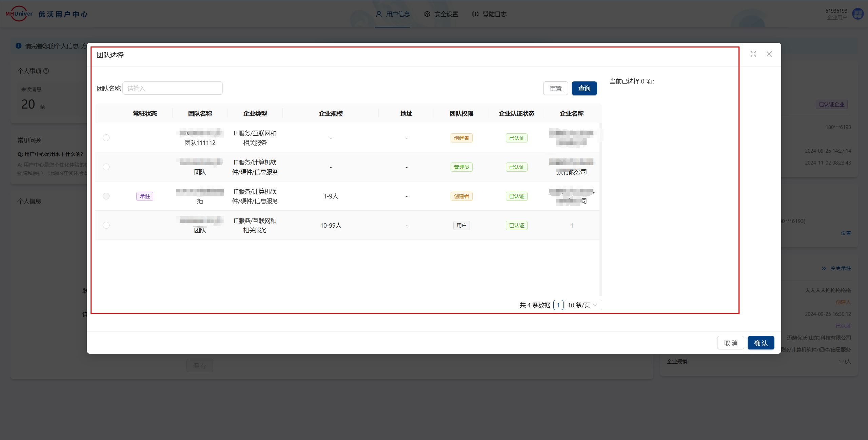The height and width of the screenshot is (440, 868).
Task: Switch to the 用户信息 tab
Action: click(x=393, y=14)
